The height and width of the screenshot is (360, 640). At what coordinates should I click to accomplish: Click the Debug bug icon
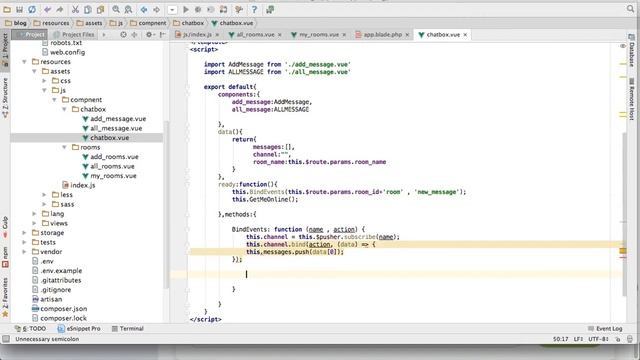pos(198,9)
